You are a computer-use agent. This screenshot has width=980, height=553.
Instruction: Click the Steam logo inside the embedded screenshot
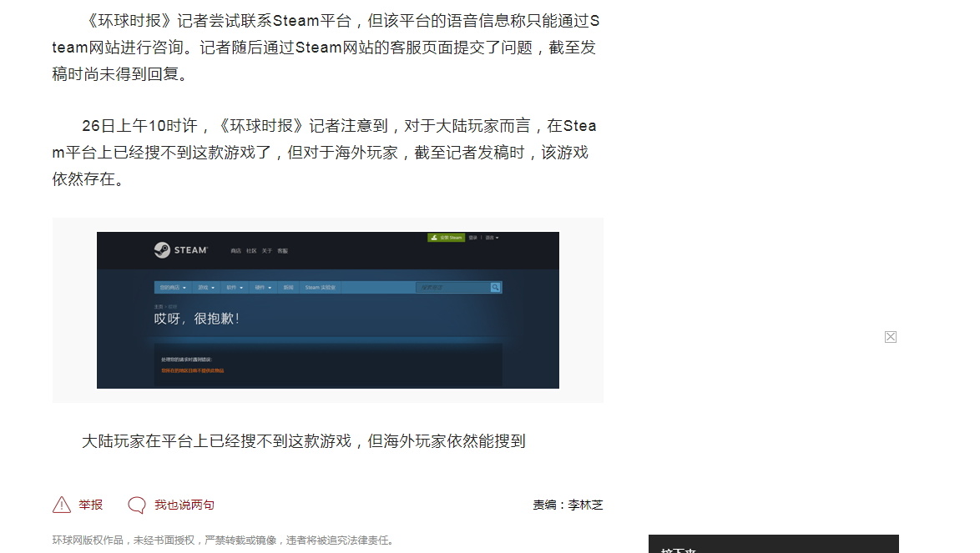(180, 250)
